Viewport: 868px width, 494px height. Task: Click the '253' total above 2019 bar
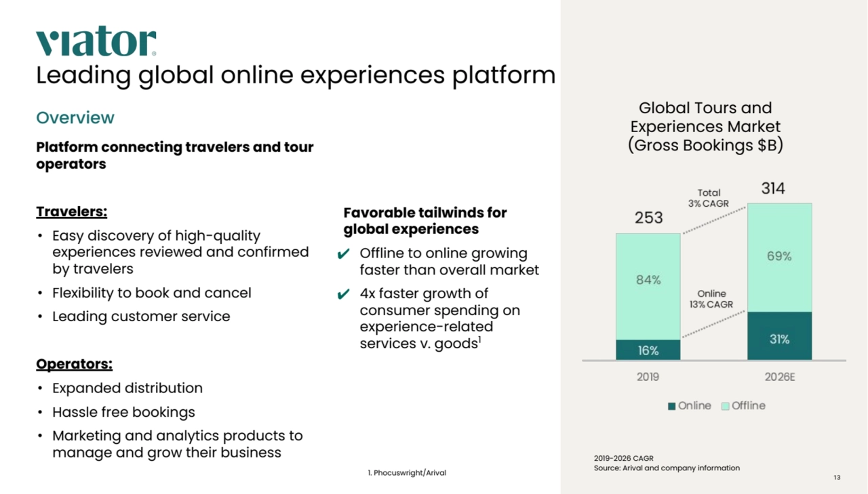pyautogui.click(x=649, y=218)
